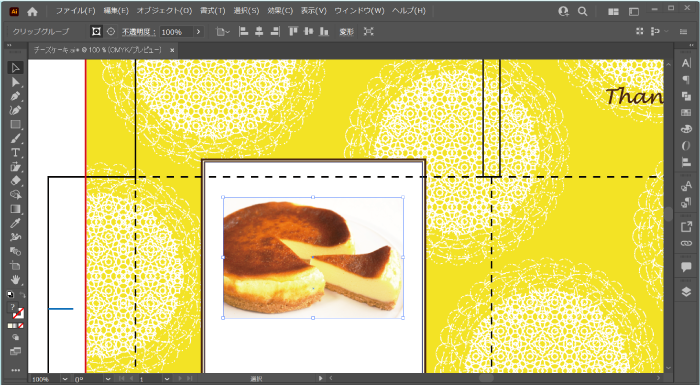Image resolution: width=700 pixels, height=385 pixels.
Task: Open the Paragraph panel icon
Action: tap(686, 80)
